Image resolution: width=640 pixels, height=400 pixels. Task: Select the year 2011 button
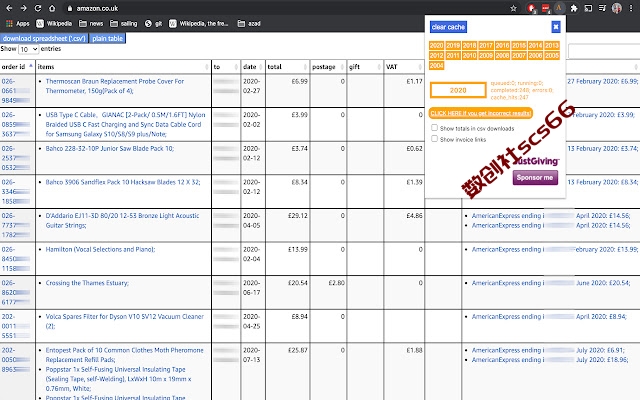(453, 56)
